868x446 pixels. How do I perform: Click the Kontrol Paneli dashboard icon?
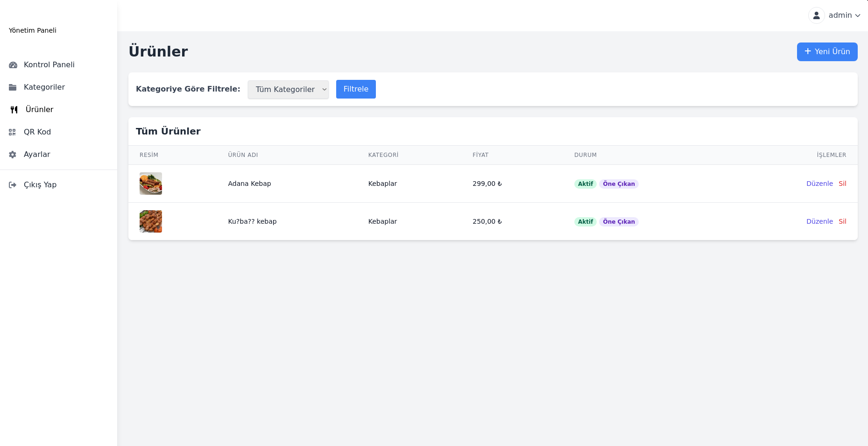pyautogui.click(x=13, y=65)
